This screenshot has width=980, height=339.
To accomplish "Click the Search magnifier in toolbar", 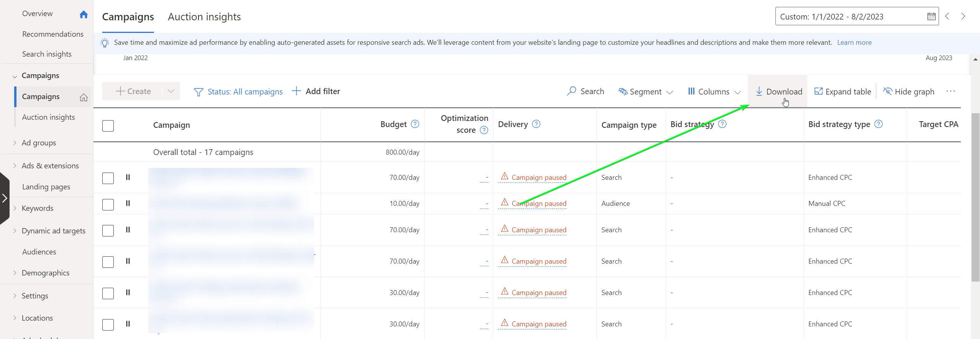I will point(572,91).
